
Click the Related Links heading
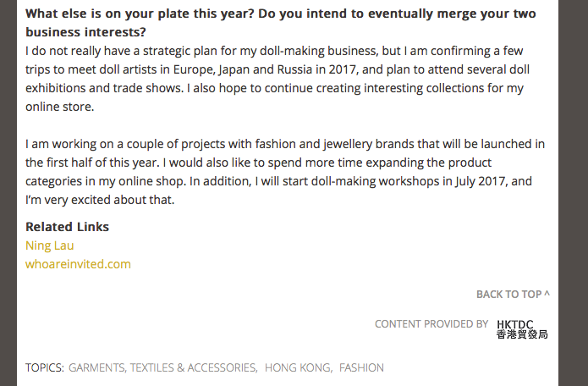(68, 227)
